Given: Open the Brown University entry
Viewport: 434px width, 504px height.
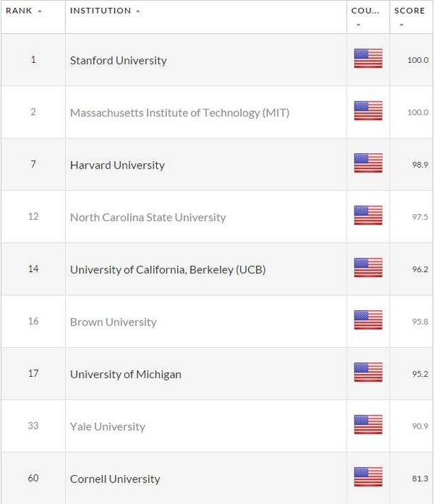Looking at the screenshot, I should [113, 322].
